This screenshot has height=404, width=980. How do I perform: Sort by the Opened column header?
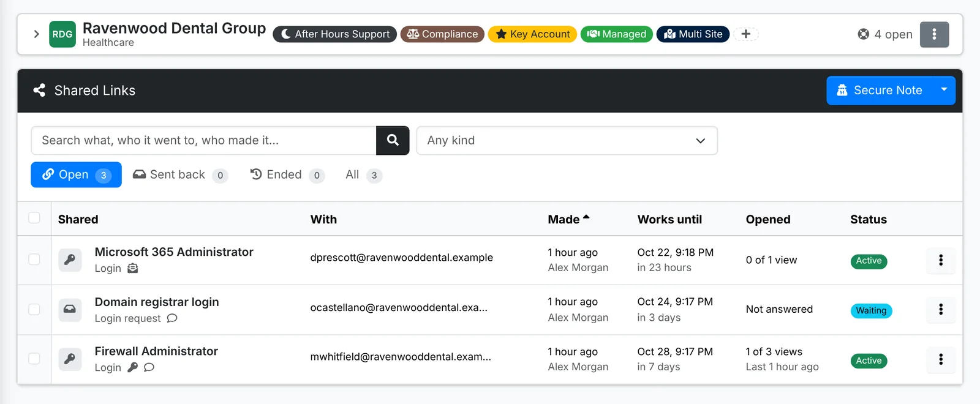point(768,219)
